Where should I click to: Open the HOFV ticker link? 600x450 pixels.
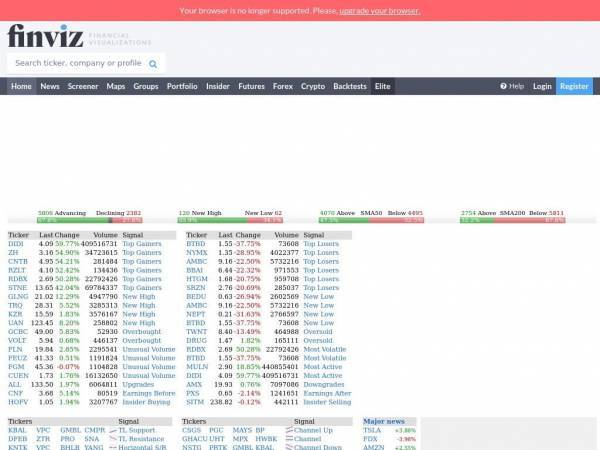[x=18, y=402]
